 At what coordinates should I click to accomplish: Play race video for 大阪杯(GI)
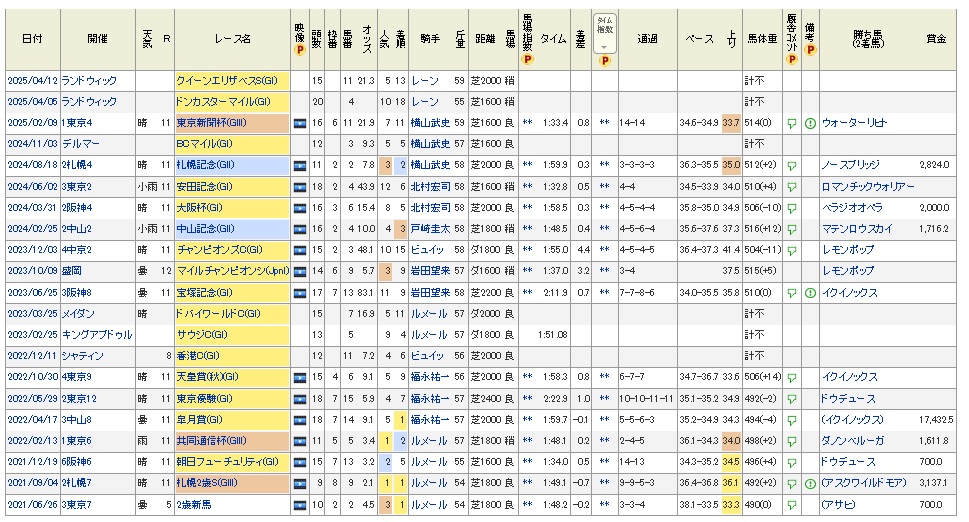coord(300,208)
